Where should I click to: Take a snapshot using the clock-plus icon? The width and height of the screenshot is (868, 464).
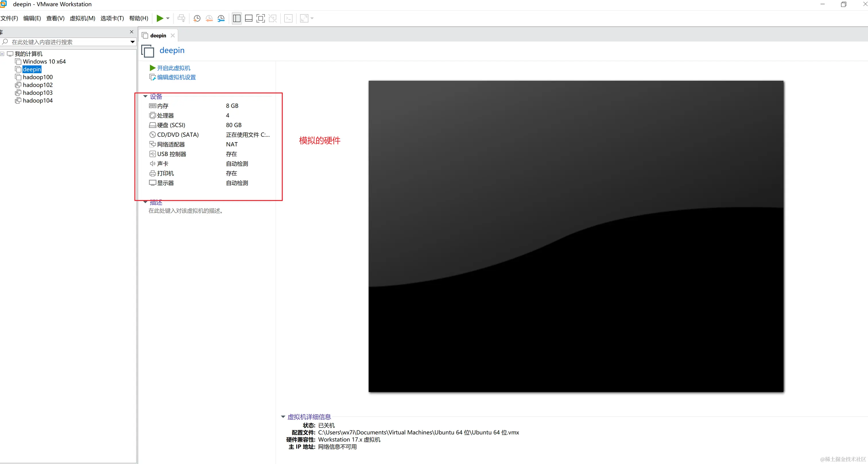(x=196, y=18)
